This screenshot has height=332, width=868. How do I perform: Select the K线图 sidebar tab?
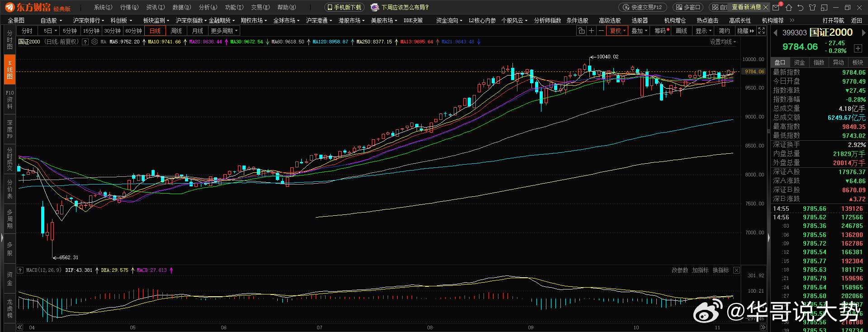[x=9, y=70]
